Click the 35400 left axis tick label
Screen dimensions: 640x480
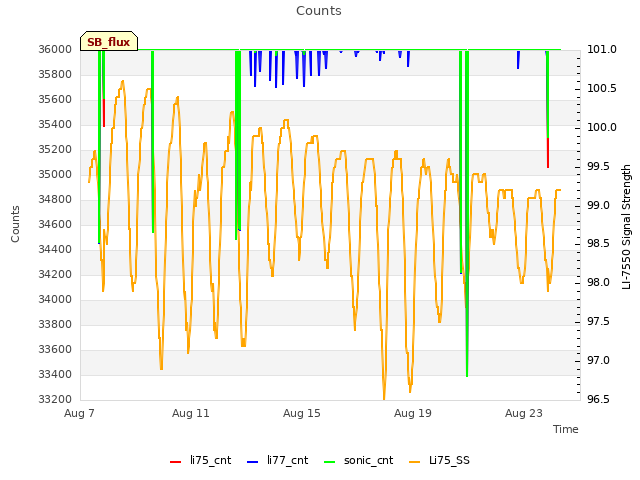tap(55, 124)
